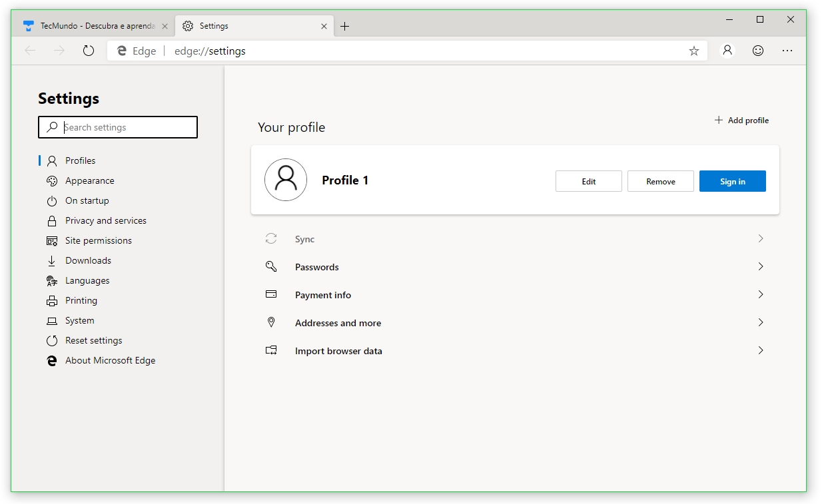Send feedback using the smiley icon
Screen dimensions: 822x504
(758, 51)
